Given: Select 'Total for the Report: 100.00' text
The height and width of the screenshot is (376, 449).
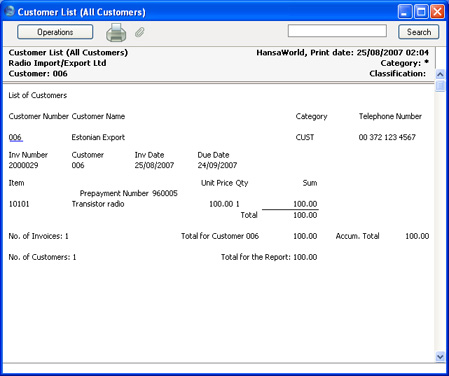Looking at the screenshot, I should pos(269,257).
